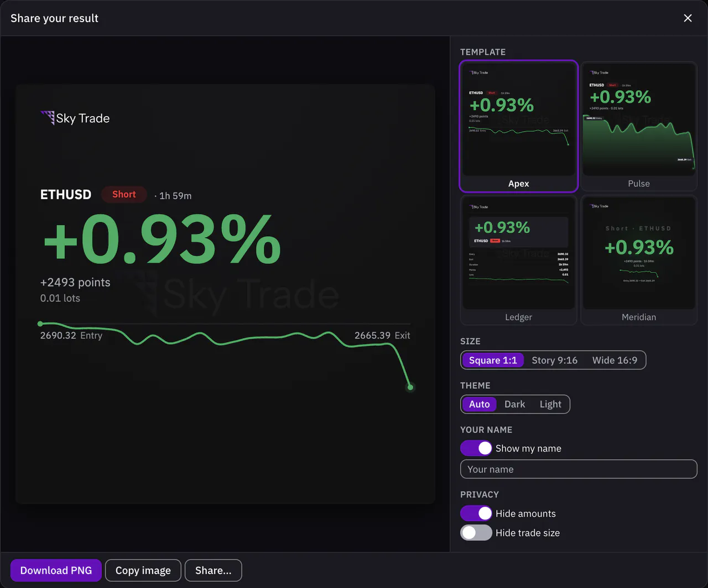Click the Your name input field
708x588 pixels.
click(x=579, y=469)
